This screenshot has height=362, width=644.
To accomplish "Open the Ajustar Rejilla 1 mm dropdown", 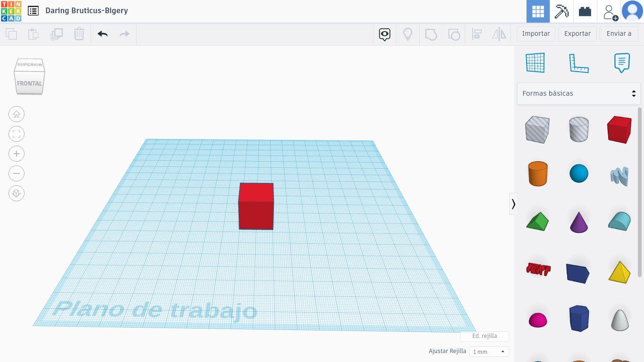I will (x=489, y=352).
